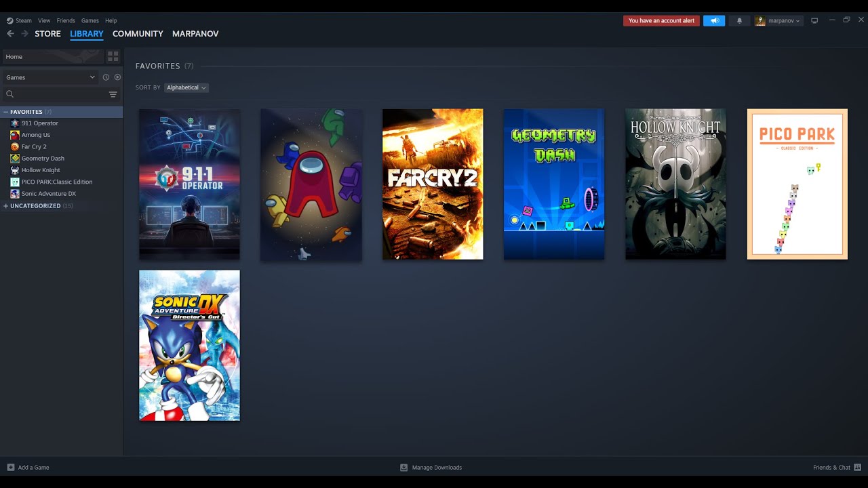Click the ready-to-play filter icon

(x=117, y=77)
